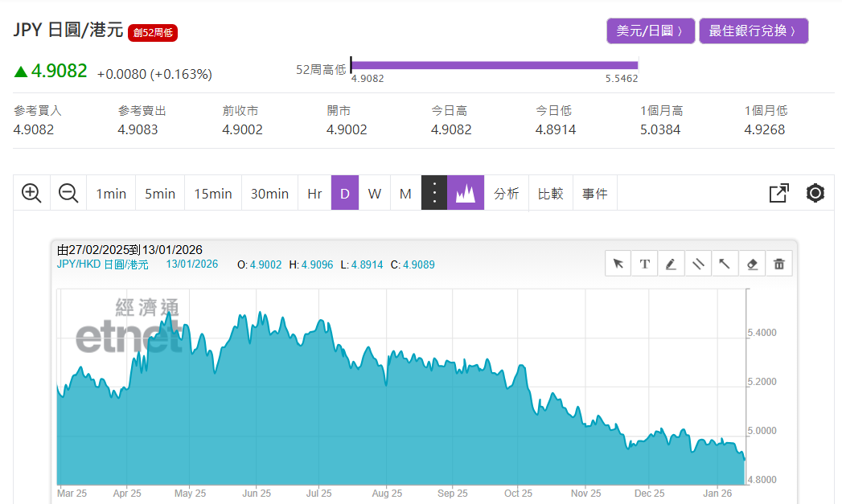Open 最佳銀行兌換 bank rates page
Image resolution: width=842 pixels, height=504 pixels.
click(x=753, y=31)
